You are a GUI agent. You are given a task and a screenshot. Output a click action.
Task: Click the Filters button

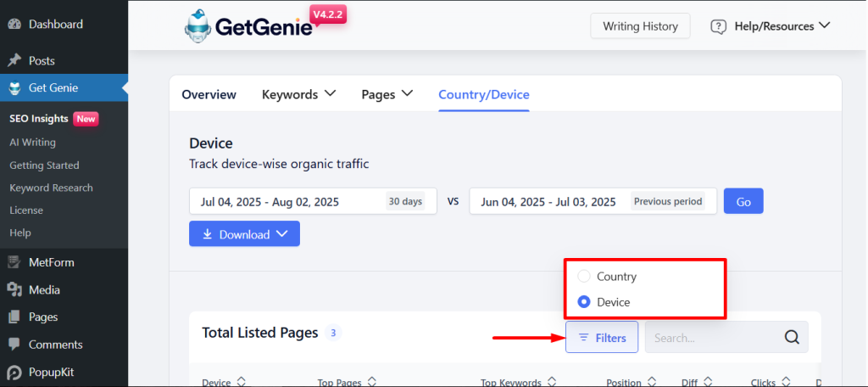602,337
